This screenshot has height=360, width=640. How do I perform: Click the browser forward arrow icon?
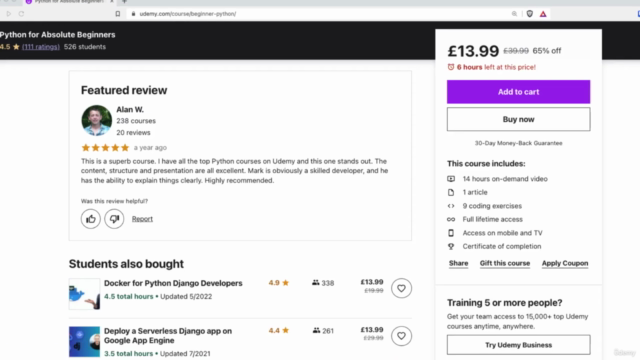tap(9, 14)
